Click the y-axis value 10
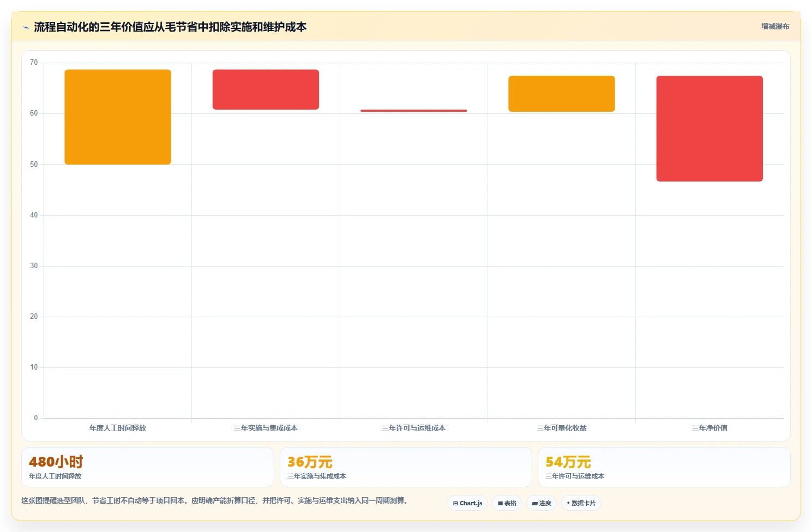 point(34,367)
